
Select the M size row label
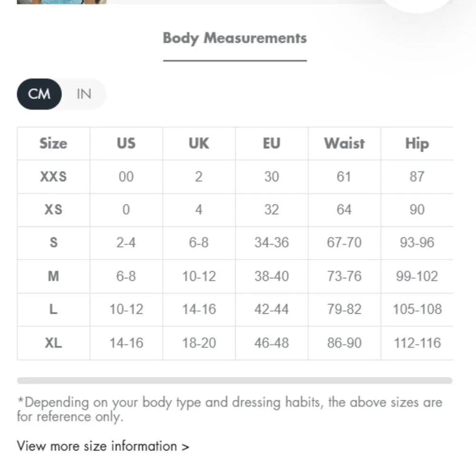pyautogui.click(x=53, y=276)
